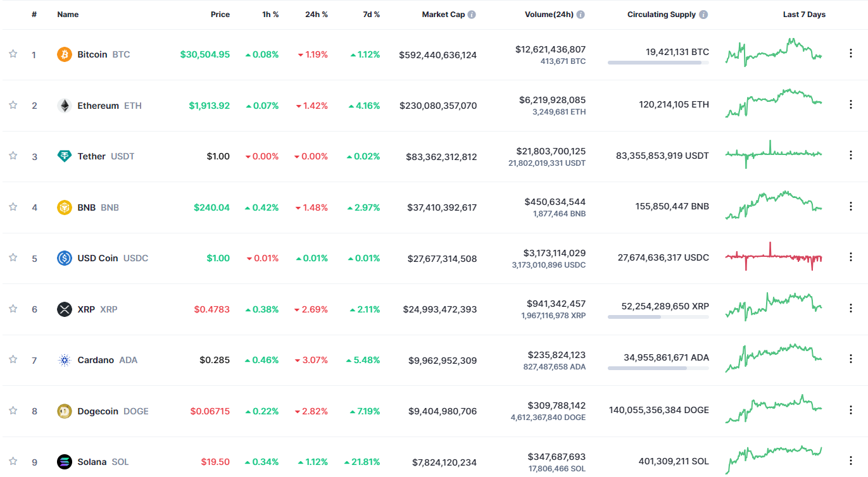Click the USD Coin logo icon
The width and height of the screenshot is (868, 477).
tap(63, 258)
